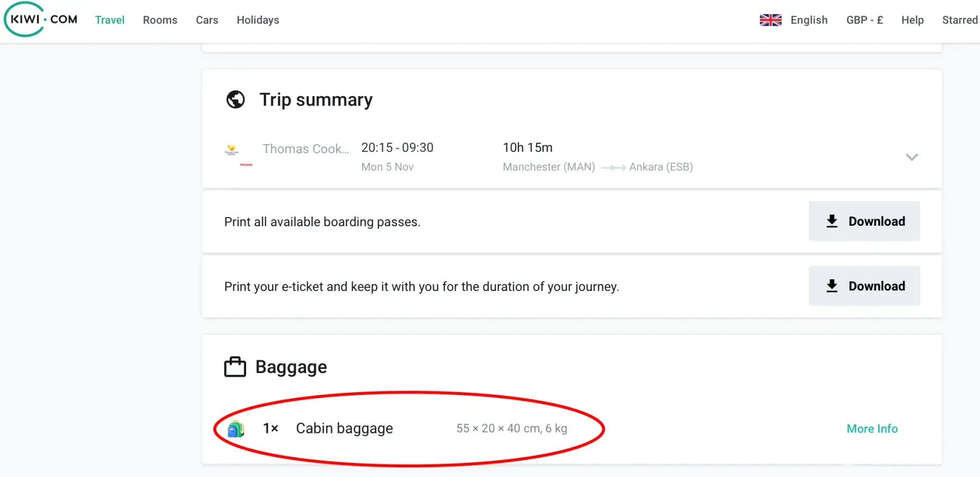
Task: Click the suitcase icon next to Baggage
Action: (235, 367)
